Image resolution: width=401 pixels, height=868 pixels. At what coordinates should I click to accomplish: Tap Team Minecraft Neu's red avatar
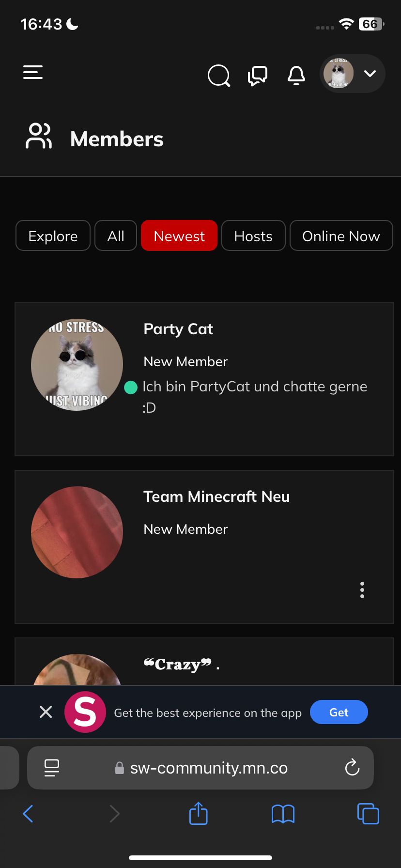pyautogui.click(x=77, y=532)
